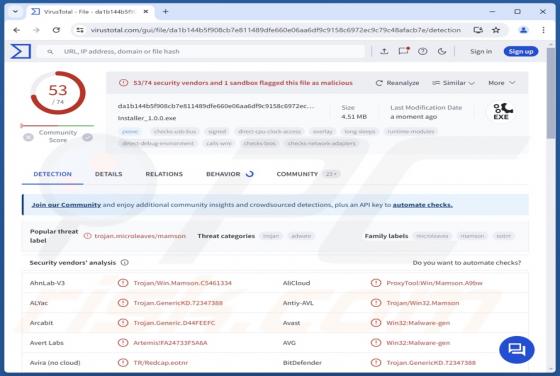Click the 53/74 detection score gauge

(x=58, y=93)
